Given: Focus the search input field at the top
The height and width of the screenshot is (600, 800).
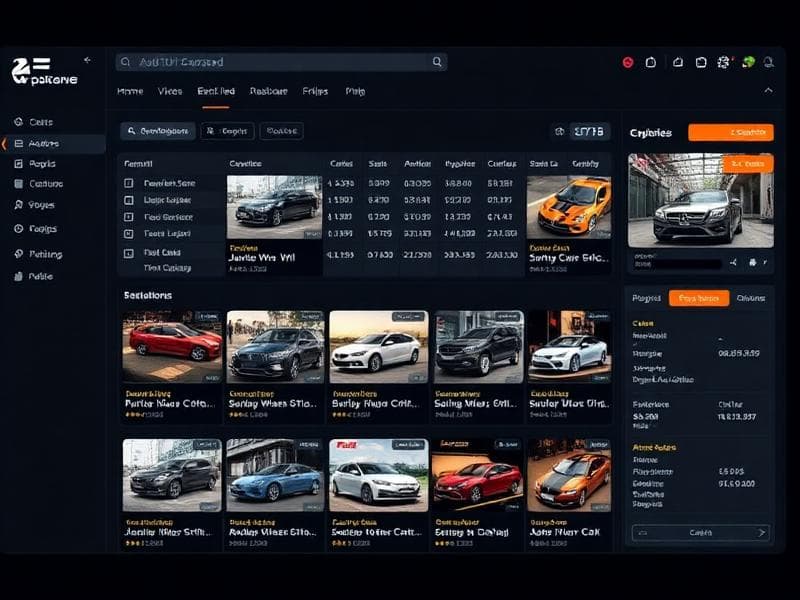Looking at the screenshot, I should [x=282, y=62].
